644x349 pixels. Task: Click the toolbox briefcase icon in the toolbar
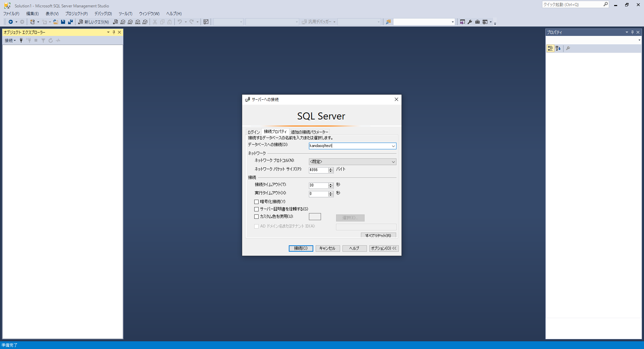click(x=477, y=22)
